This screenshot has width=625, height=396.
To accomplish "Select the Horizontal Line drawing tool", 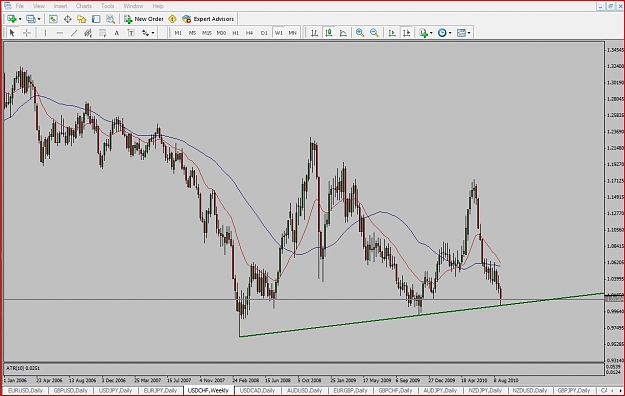I will [59, 33].
